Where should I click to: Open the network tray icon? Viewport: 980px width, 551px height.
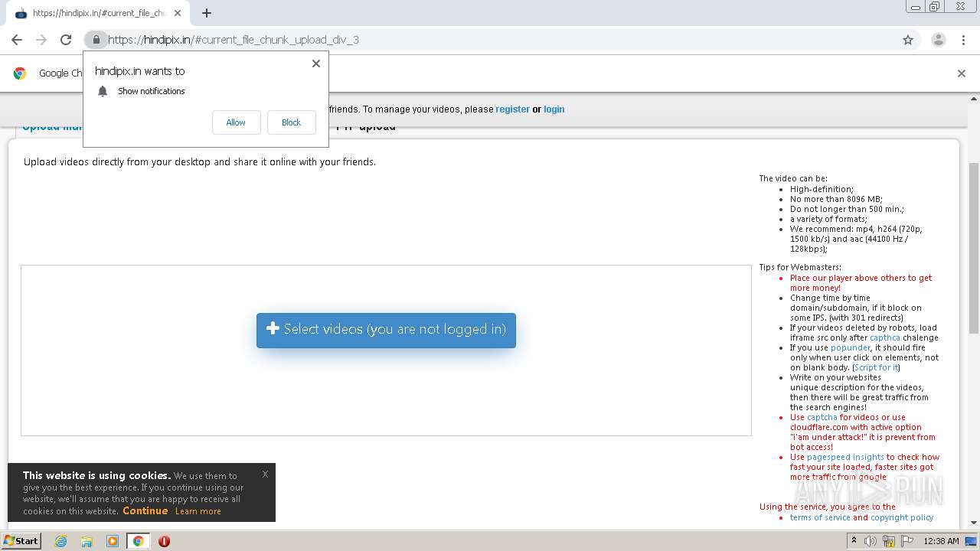tap(889, 541)
